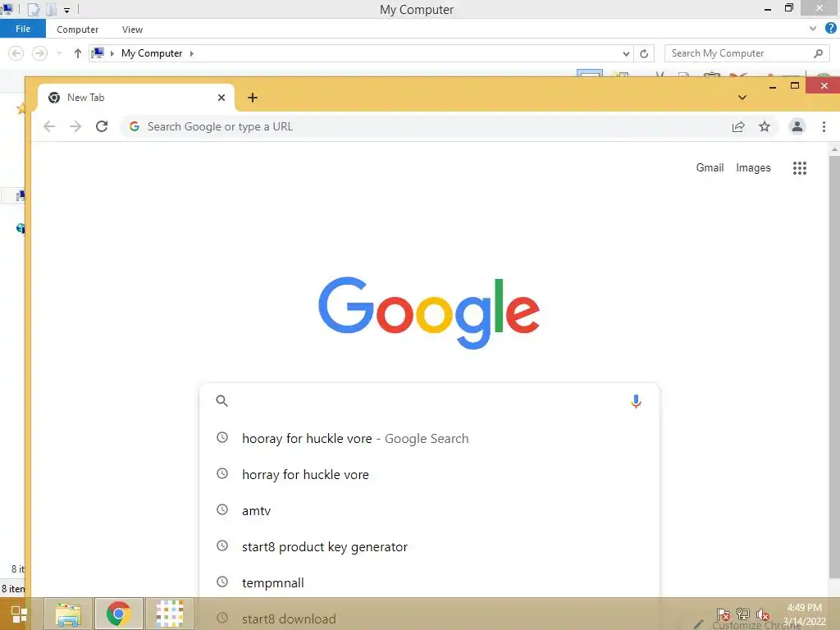Open the Computer ribbon tab
The height and width of the screenshot is (630, 840).
click(78, 30)
